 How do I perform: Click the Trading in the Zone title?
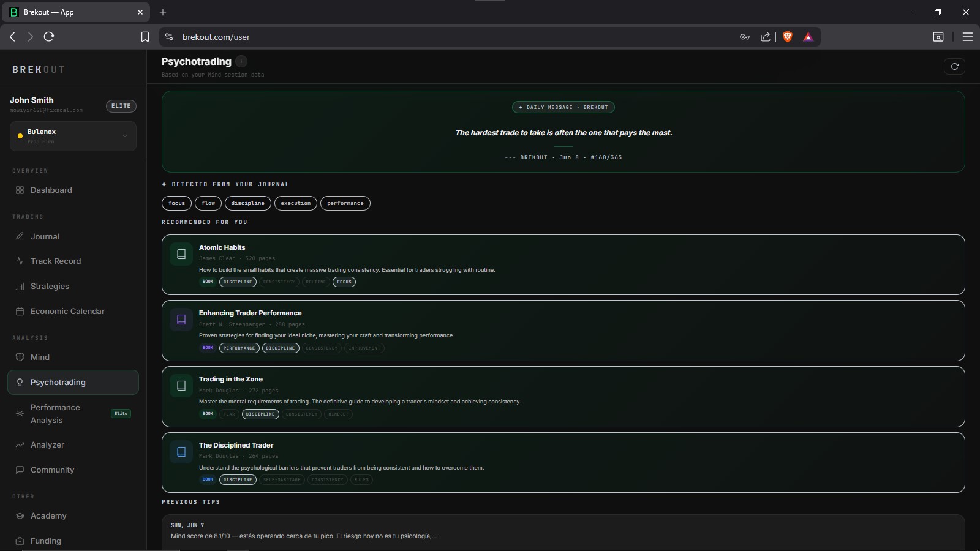point(231,379)
